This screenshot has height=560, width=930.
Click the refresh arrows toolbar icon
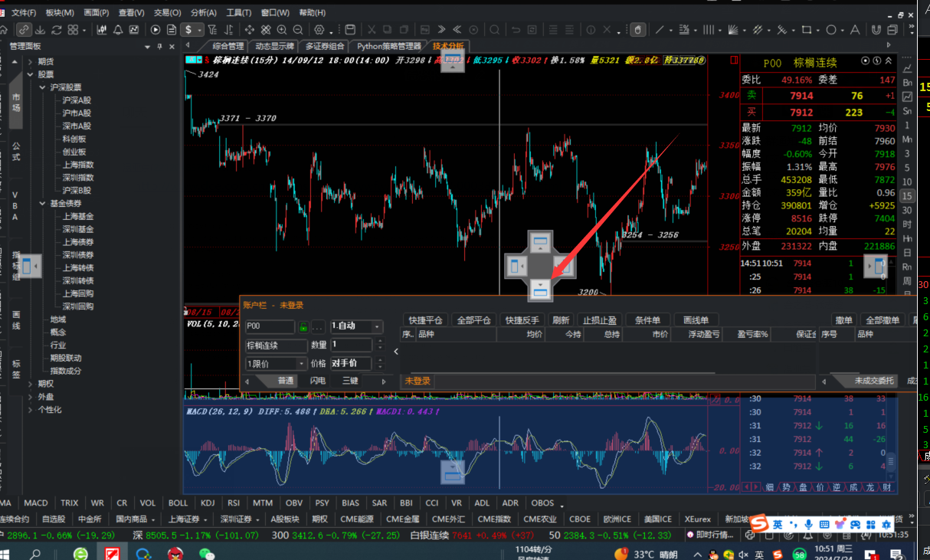coord(57,30)
